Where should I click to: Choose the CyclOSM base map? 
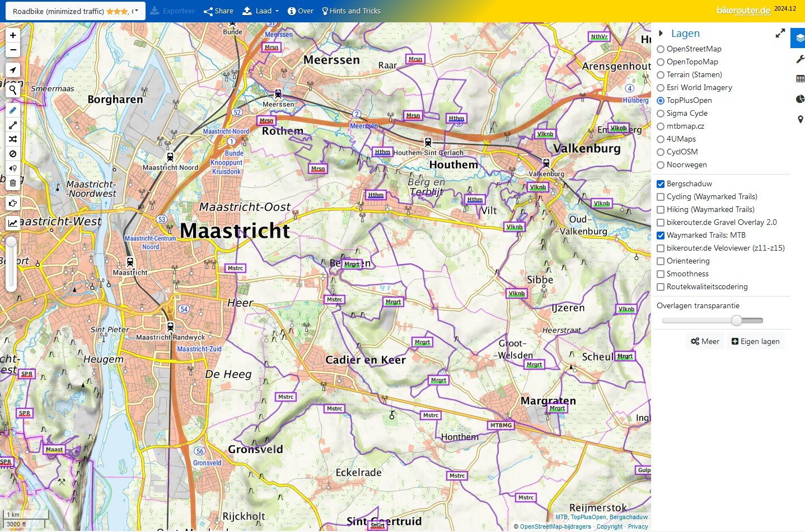(661, 152)
